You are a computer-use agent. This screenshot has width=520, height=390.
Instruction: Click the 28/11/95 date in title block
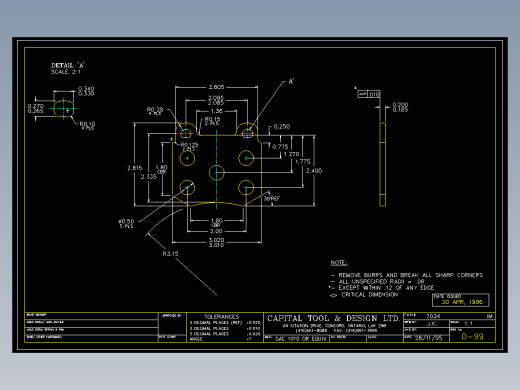click(428, 338)
